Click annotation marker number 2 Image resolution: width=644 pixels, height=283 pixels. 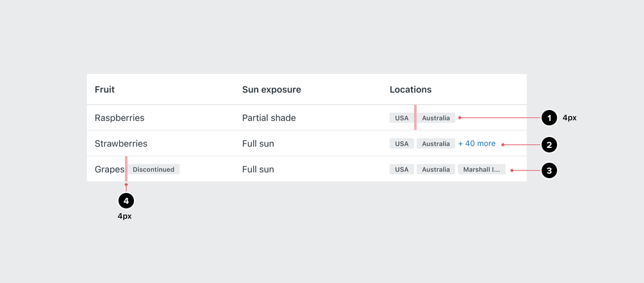tap(549, 145)
